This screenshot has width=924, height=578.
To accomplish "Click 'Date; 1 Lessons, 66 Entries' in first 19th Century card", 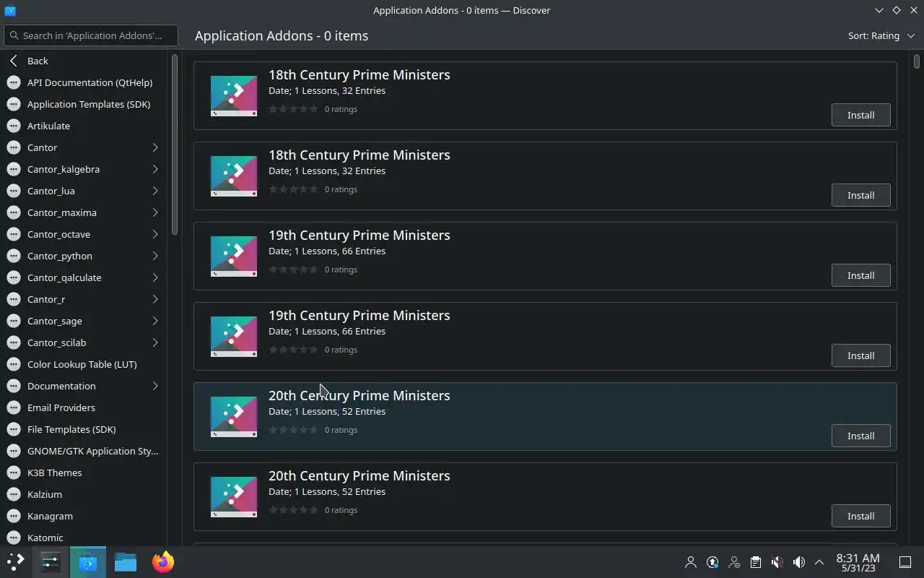I will point(327,251).
